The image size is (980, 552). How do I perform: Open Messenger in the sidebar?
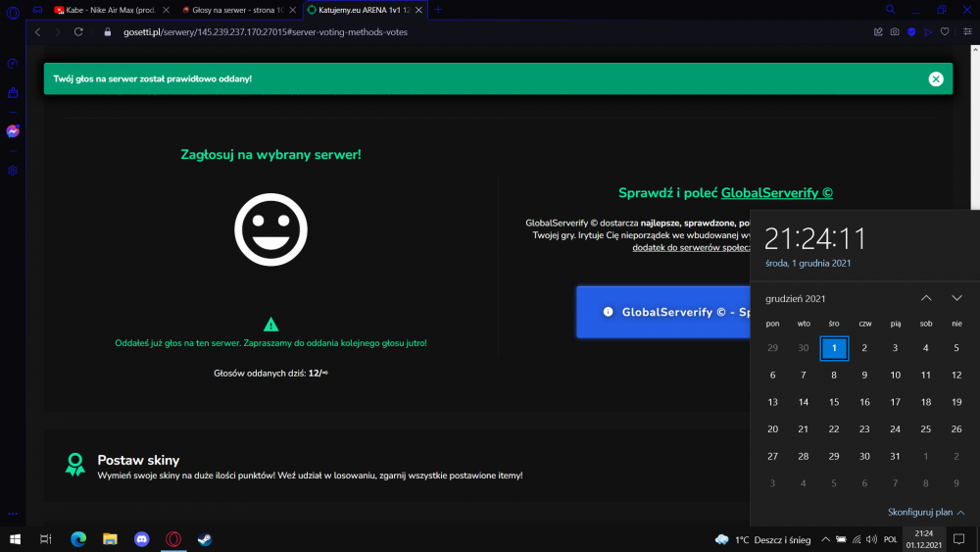[x=13, y=131]
